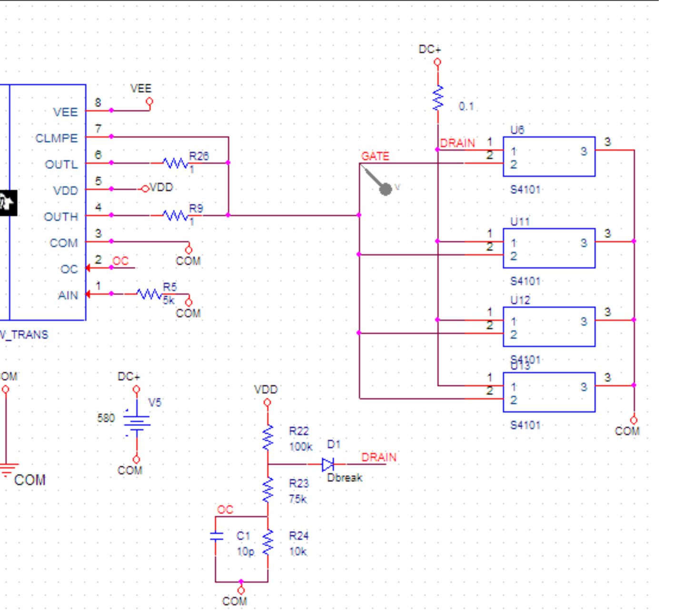Click pin number 7 beside CLMPE

click(98, 129)
